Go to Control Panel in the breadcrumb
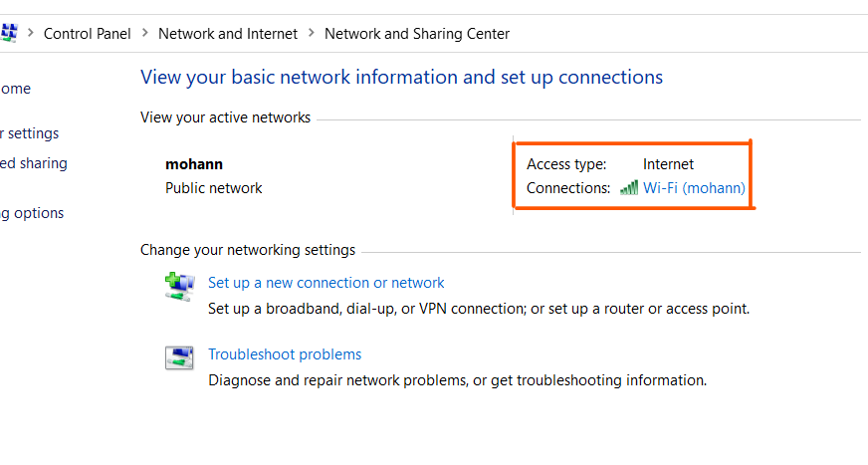Viewport: 868px width, 465px height. (87, 34)
